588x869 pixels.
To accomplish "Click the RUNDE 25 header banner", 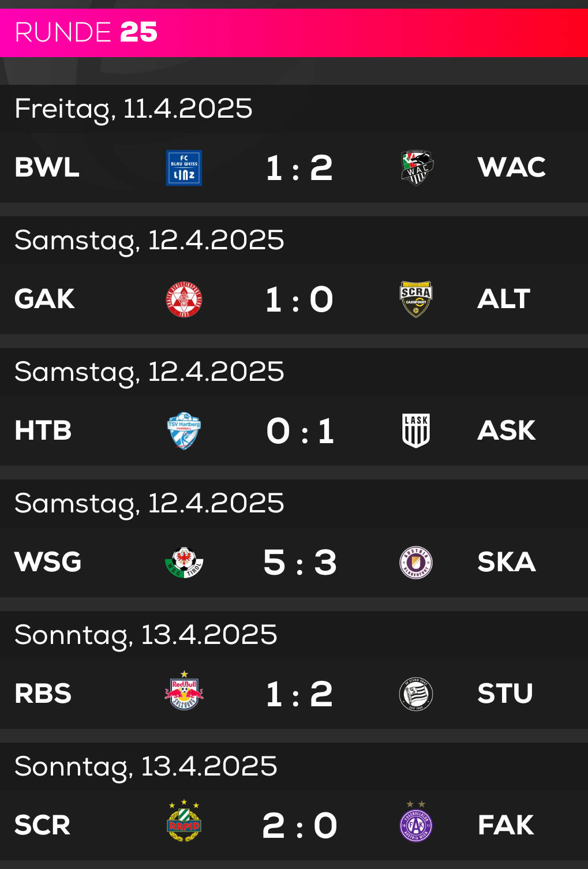I will coord(294,33).
